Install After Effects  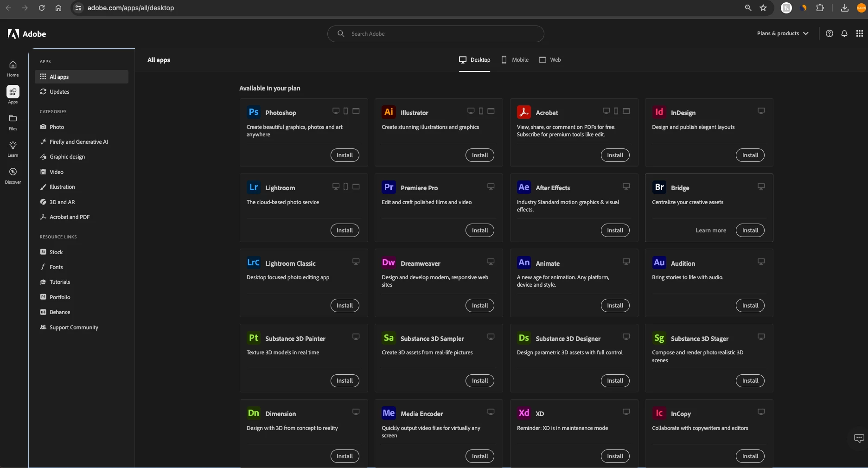point(615,231)
